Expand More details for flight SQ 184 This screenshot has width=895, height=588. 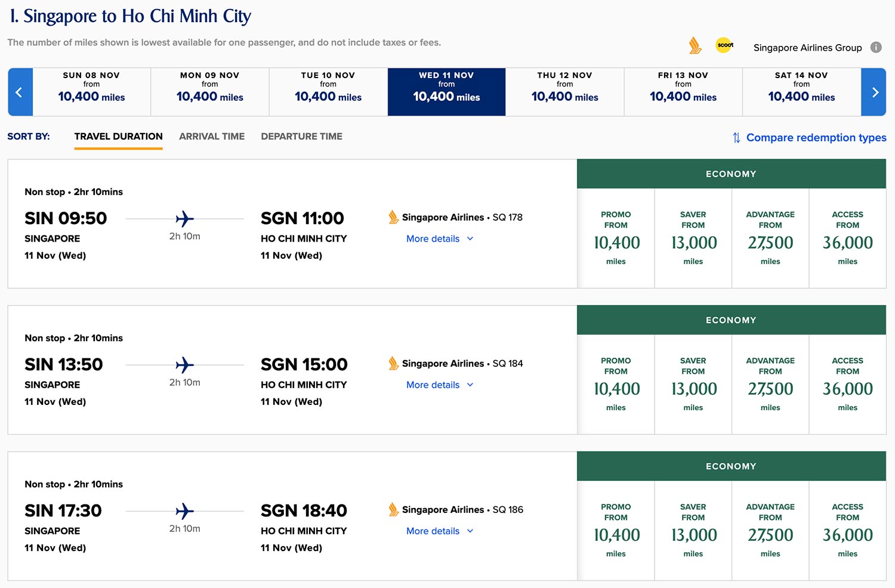(439, 385)
